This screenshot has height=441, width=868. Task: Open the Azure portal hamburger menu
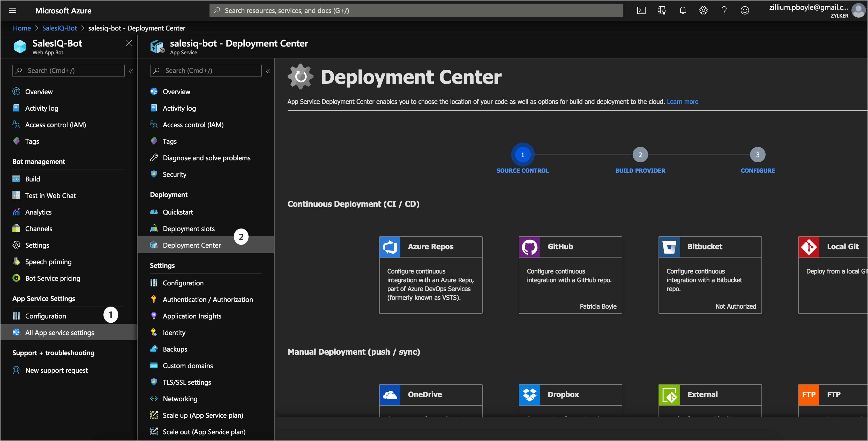point(12,10)
